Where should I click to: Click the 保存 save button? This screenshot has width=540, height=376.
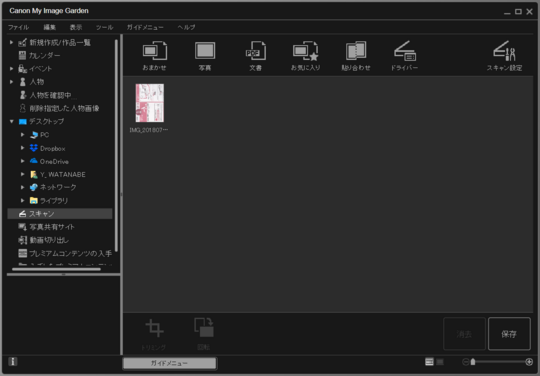click(x=509, y=334)
